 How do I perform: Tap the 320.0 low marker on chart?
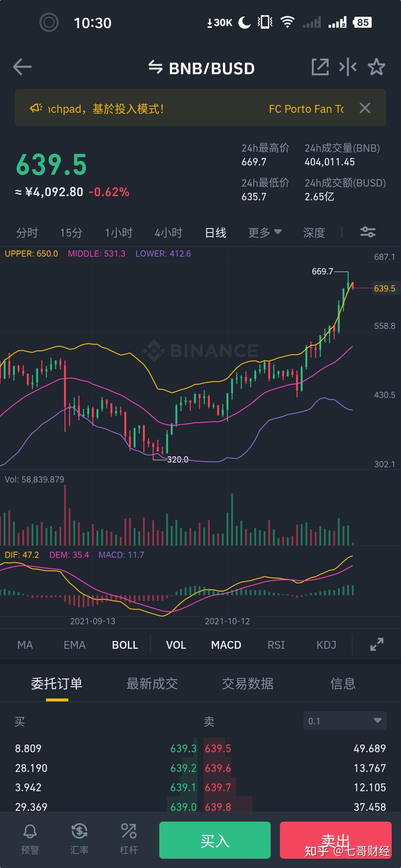tap(177, 460)
